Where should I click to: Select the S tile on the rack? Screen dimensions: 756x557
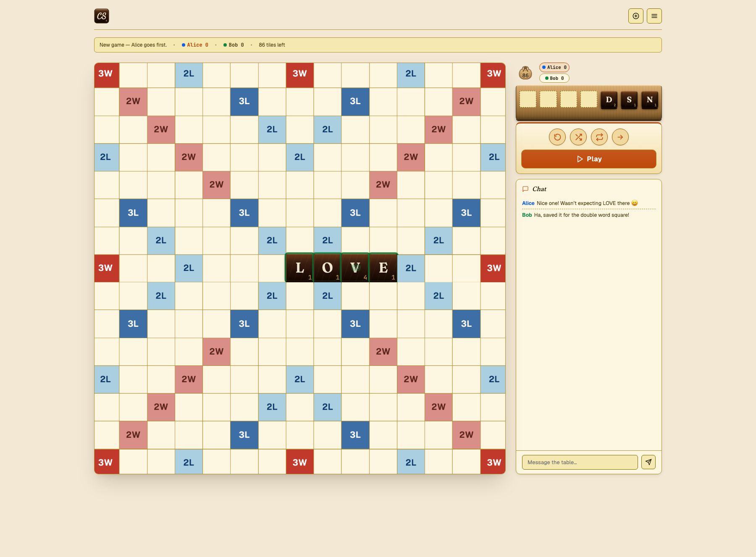629,100
